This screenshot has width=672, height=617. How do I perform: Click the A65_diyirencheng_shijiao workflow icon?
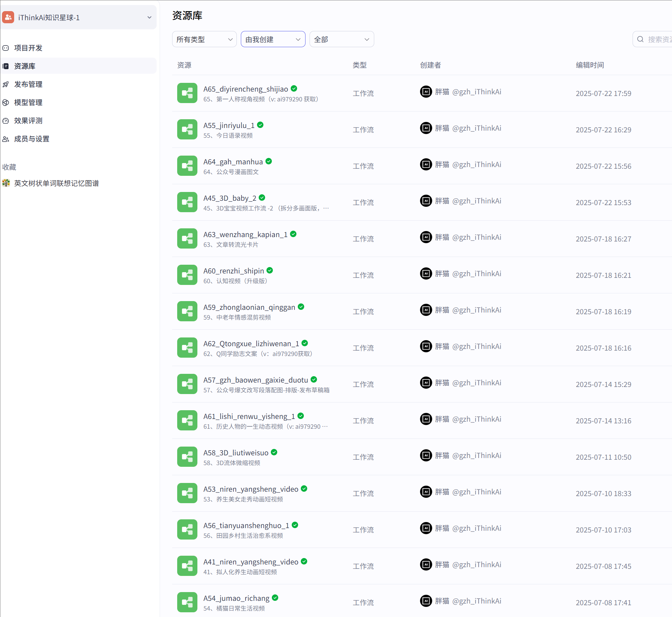pyautogui.click(x=187, y=93)
